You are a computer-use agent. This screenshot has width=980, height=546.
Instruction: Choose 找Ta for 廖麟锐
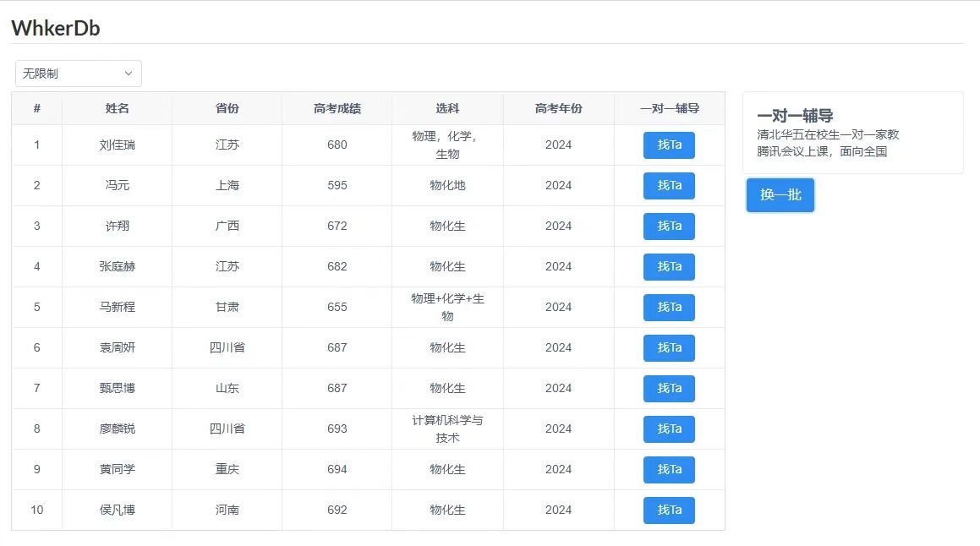click(669, 429)
